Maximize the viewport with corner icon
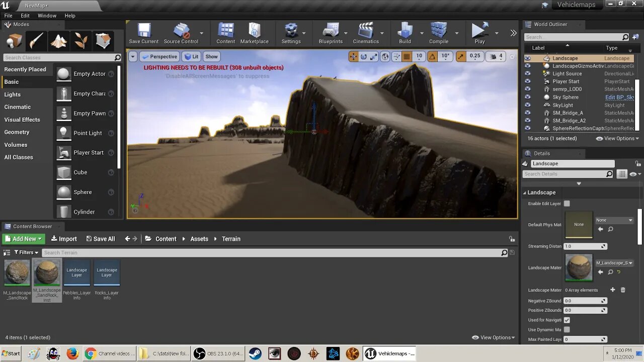Viewport: 644px width, 362px height. (512, 56)
